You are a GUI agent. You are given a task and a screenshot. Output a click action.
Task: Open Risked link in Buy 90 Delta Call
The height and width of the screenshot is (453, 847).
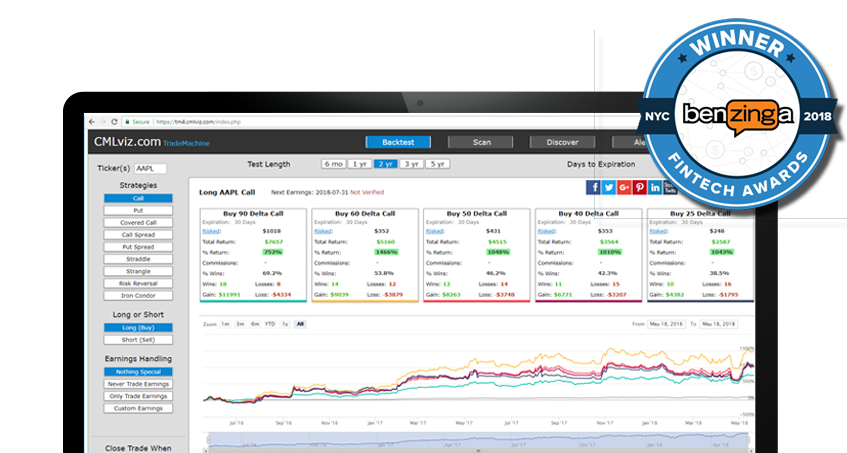211,231
